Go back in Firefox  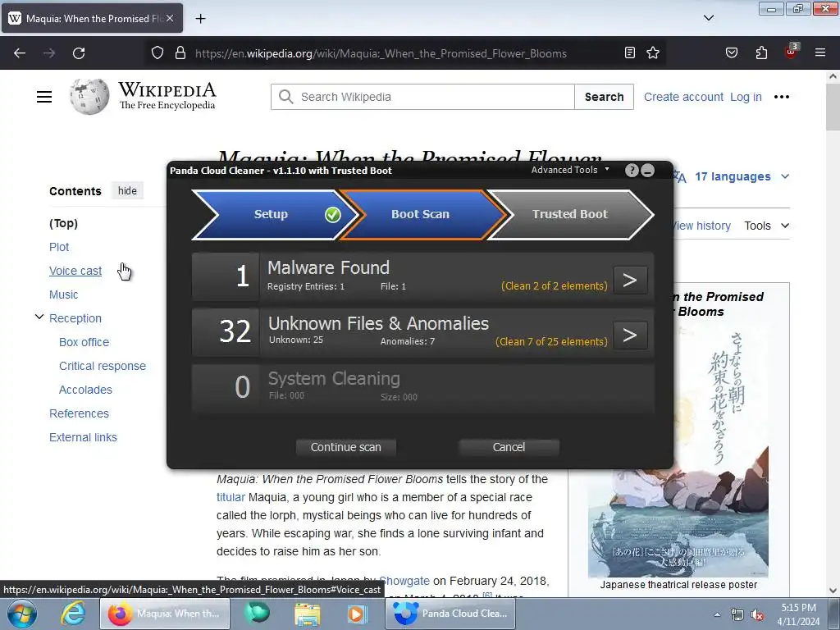pyautogui.click(x=20, y=53)
